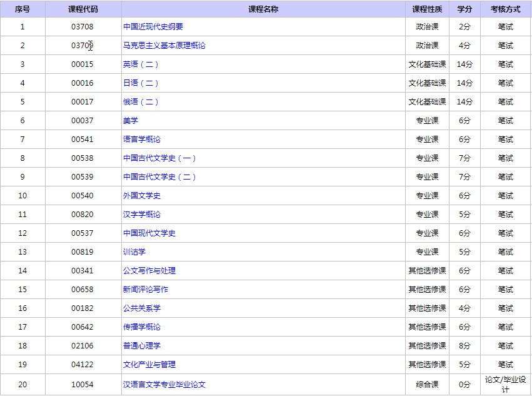Select course code 00341
The width and height of the screenshot is (532, 396).
click(x=83, y=270)
